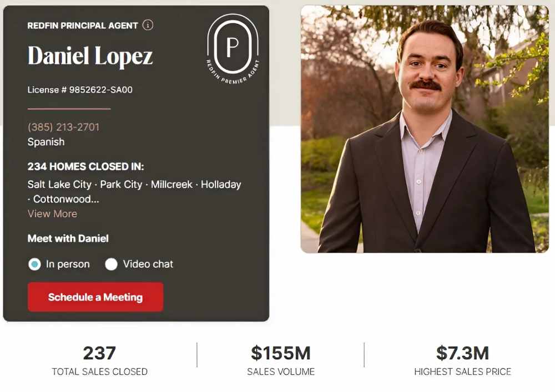Click the Spanish language label

(46, 142)
